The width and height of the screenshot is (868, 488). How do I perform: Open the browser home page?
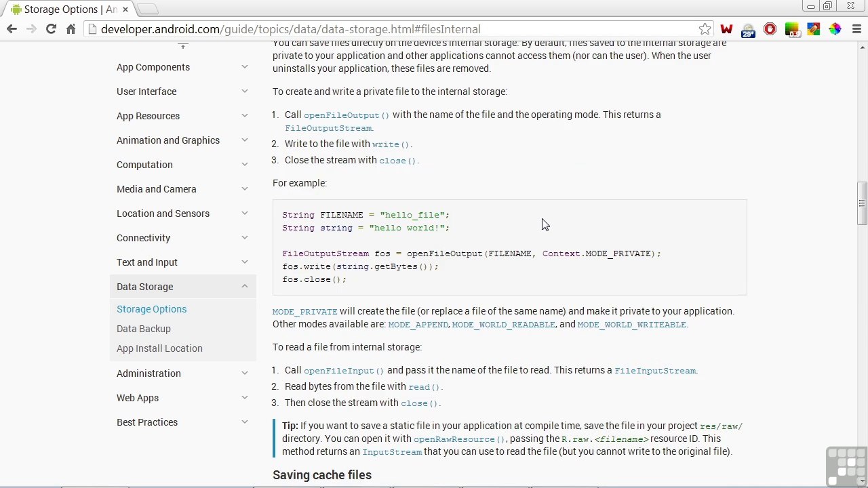[71, 29]
